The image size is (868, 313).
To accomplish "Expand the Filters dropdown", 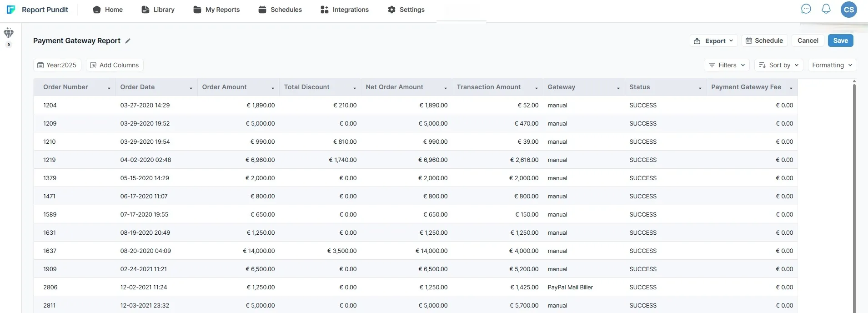I will 727,65.
